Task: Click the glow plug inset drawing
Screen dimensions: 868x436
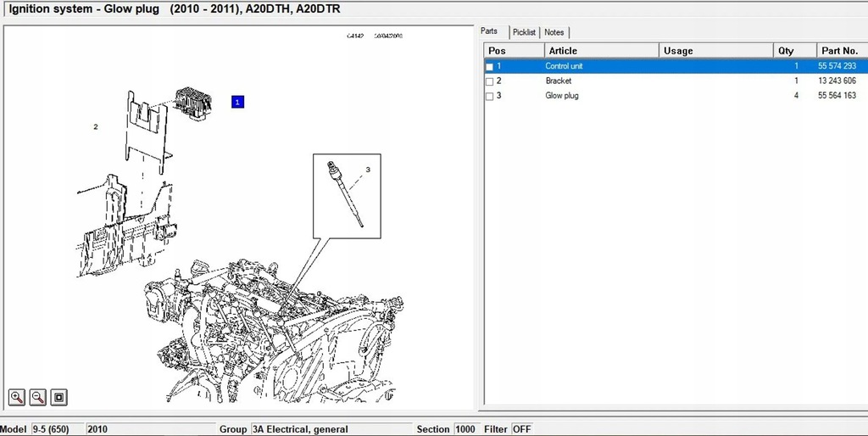Action: pos(347,196)
